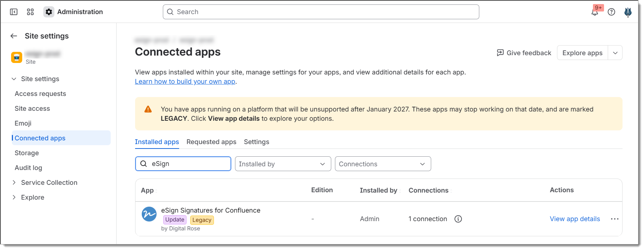Viewport: 644px width, 250px height.
Task: Click the magnifier icon in the app filter
Action: (x=144, y=164)
